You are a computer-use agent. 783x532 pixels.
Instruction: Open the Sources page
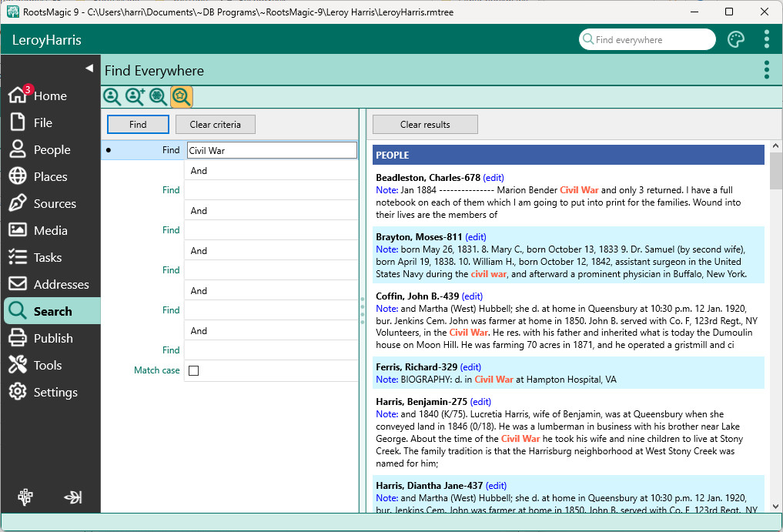point(55,204)
